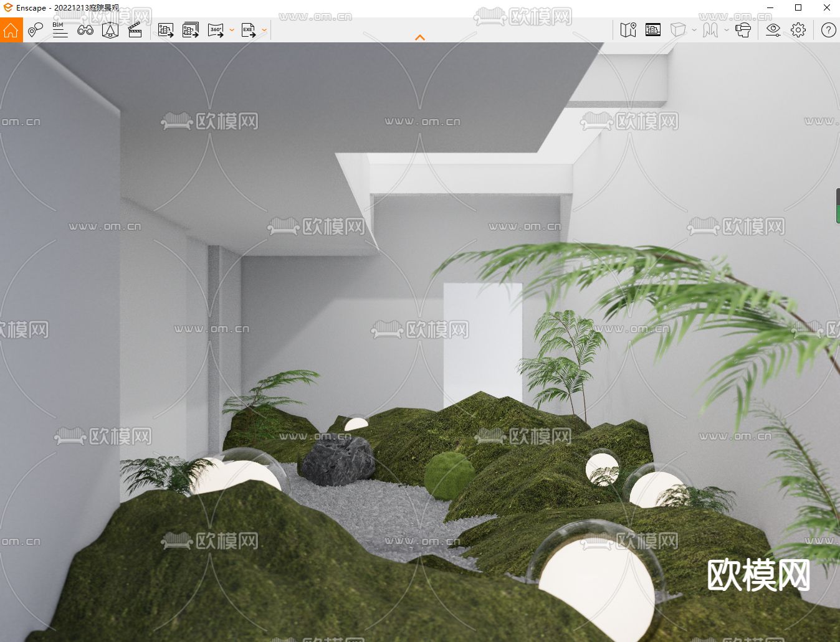Open the Mini Map

point(628,29)
